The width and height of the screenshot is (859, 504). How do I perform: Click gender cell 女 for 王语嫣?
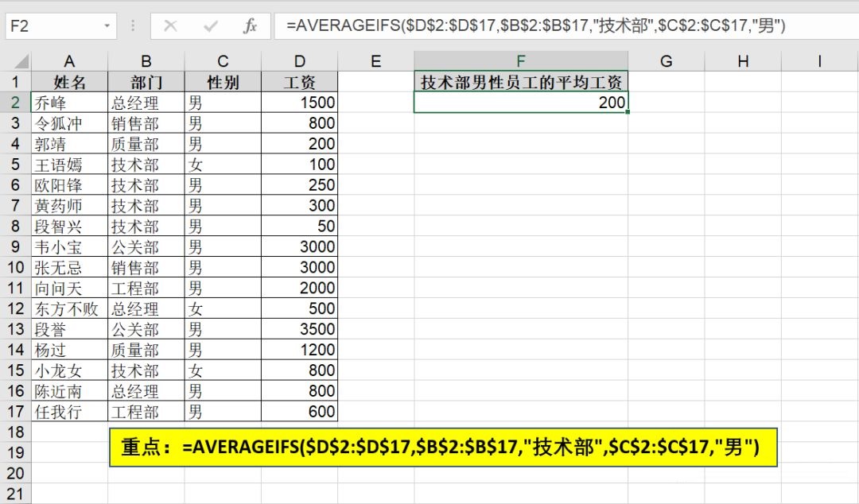pos(223,165)
